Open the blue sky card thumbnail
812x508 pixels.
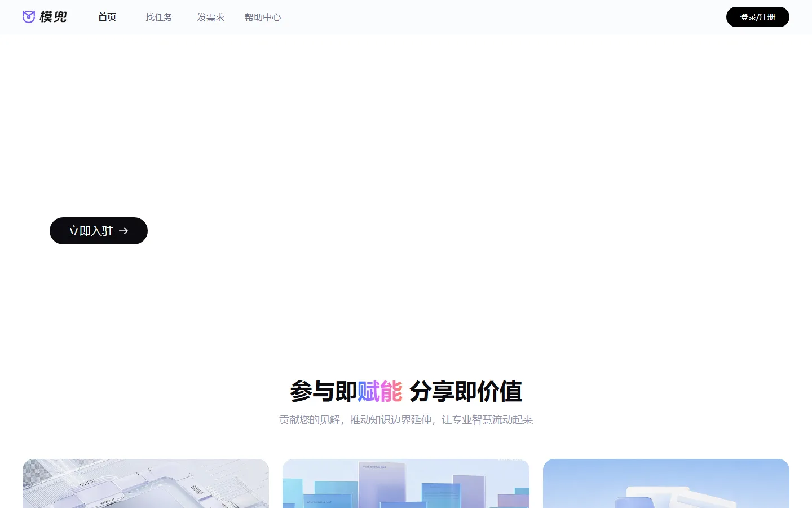click(x=666, y=483)
